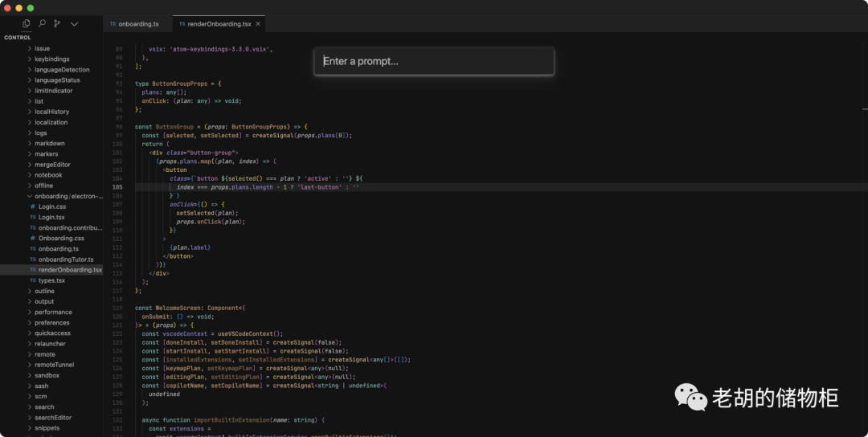Expand the markdown folder
Viewport: 868px width, 437px height.
(51, 143)
